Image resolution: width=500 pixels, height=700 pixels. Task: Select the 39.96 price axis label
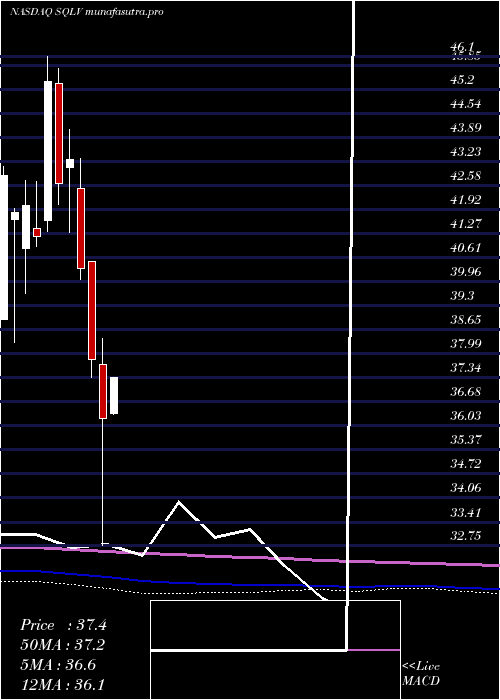(466, 272)
